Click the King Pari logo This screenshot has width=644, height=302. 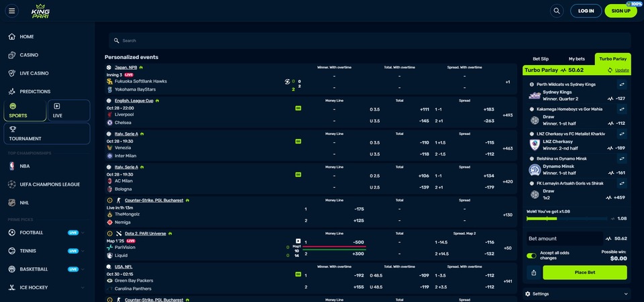40,11
